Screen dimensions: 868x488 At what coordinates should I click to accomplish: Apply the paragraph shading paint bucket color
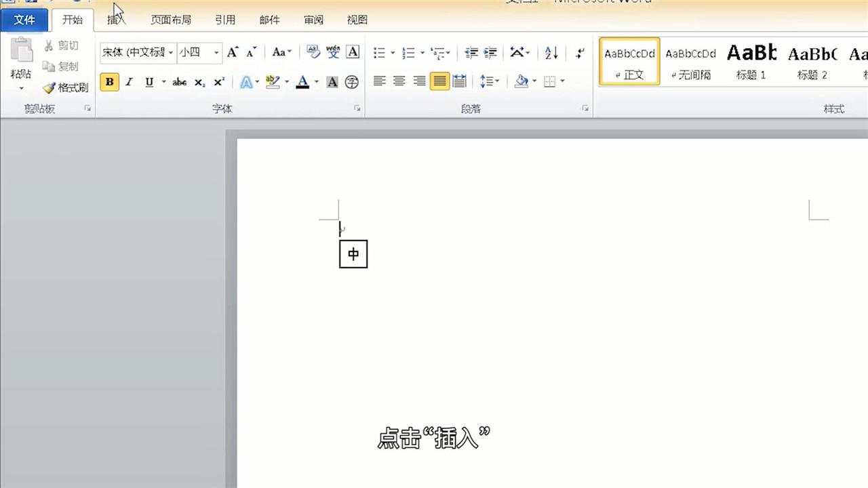tap(521, 81)
